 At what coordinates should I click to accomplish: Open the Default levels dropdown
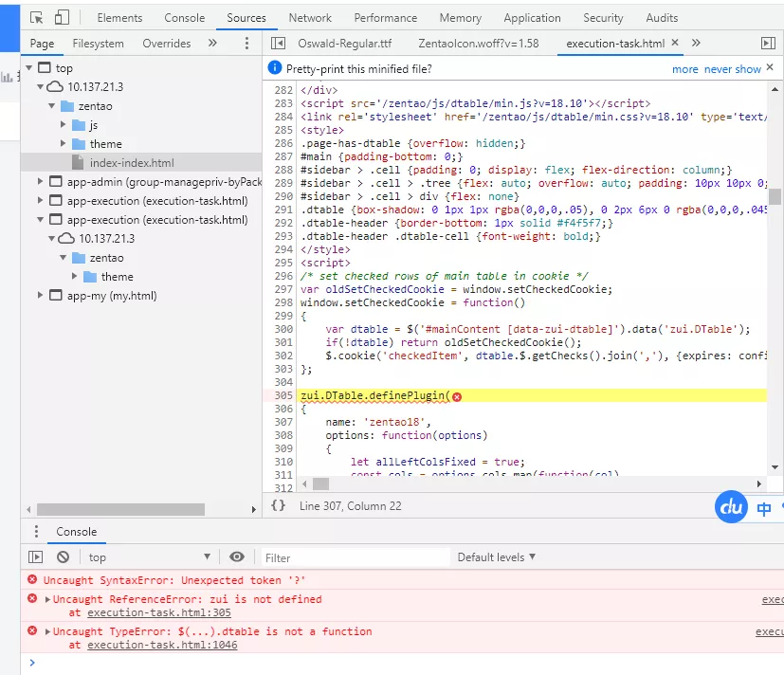click(x=496, y=557)
